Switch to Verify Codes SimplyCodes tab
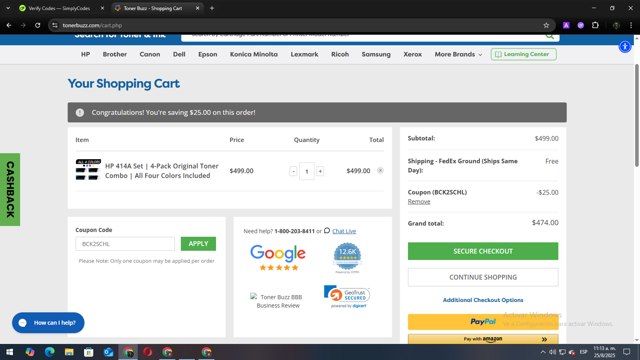640x360 pixels. 59,8
